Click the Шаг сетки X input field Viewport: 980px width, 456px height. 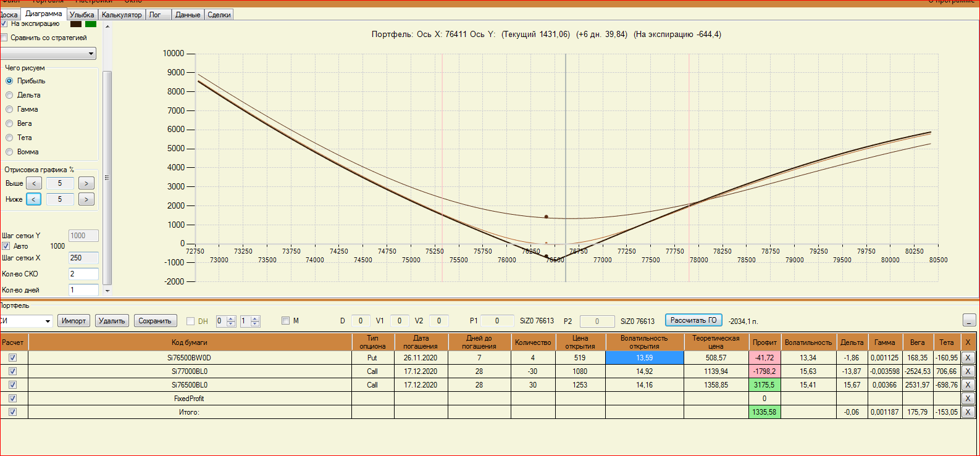point(83,258)
